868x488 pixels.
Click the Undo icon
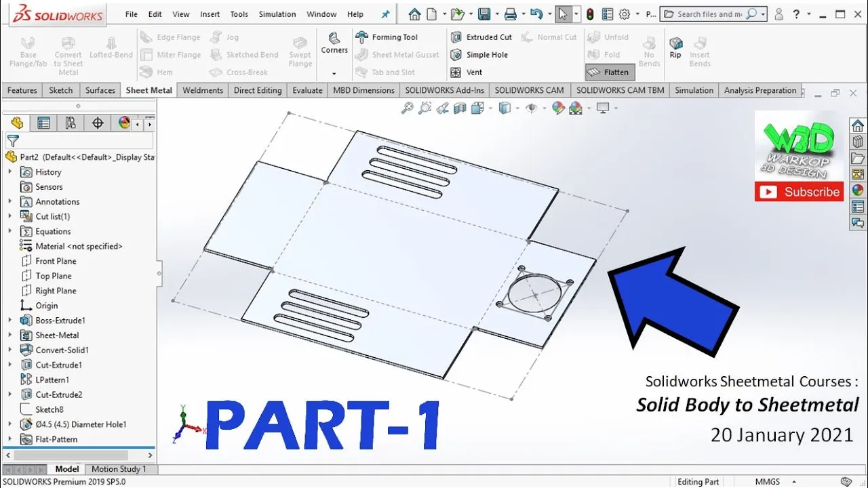tap(536, 14)
